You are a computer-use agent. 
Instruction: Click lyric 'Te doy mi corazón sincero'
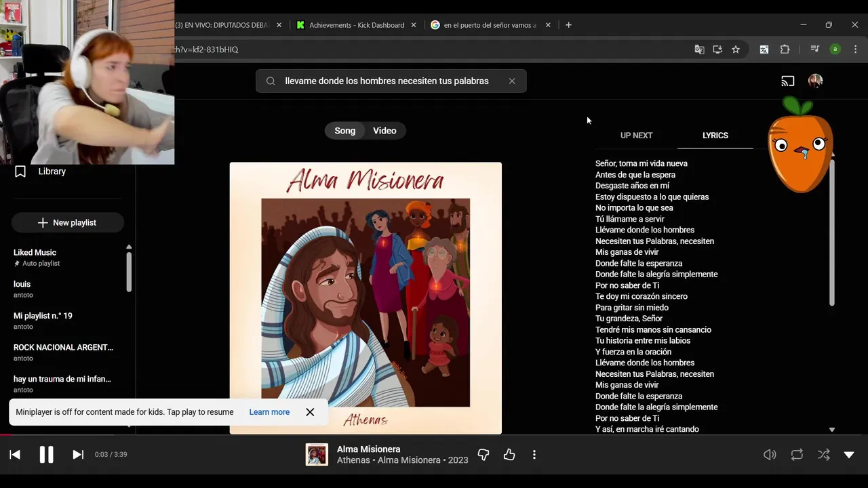pos(642,296)
